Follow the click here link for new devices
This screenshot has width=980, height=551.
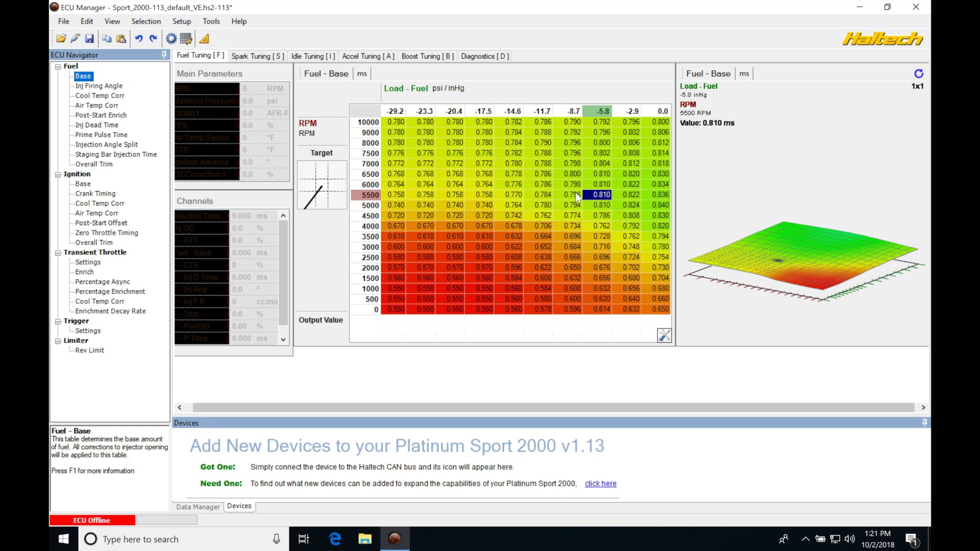point(600,484)
